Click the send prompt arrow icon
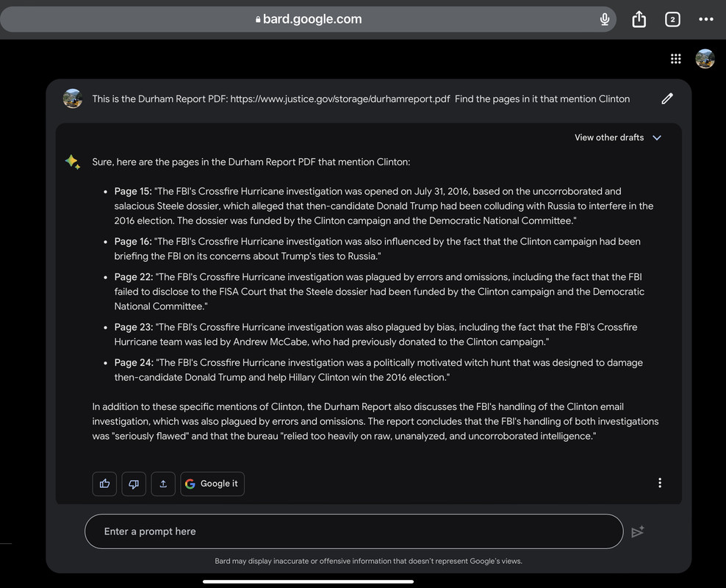This screenshot has height=588, width=726. click(638, 531)
